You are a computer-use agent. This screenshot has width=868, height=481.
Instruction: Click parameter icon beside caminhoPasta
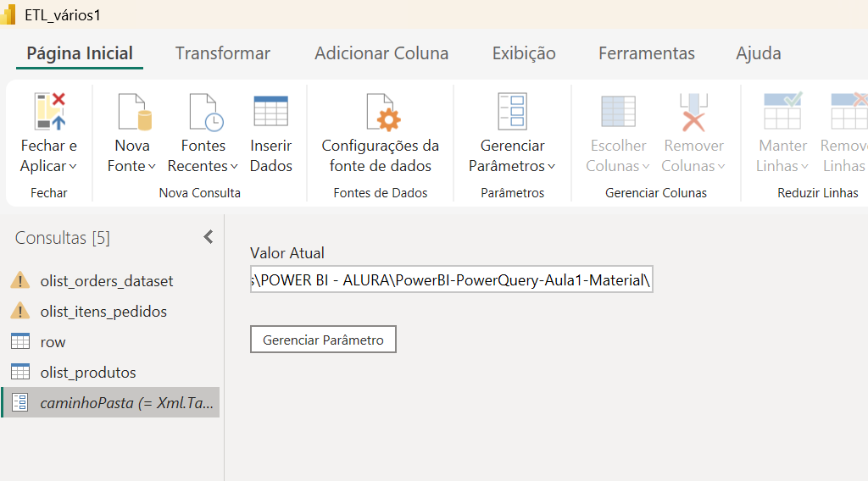pyautogui.click(x=20, y=402)
